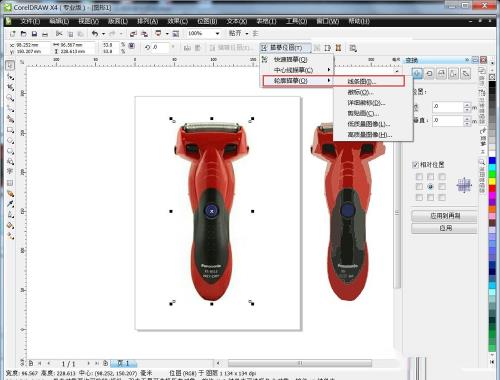Click the horizontal position input field

(447, 107)
